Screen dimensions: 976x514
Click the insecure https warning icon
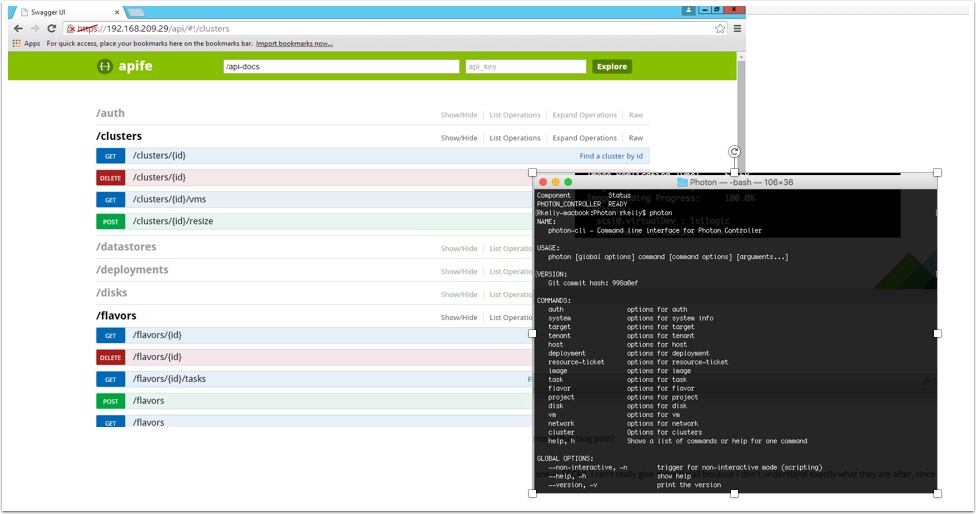pyautogui.click(x=72, y=29)
